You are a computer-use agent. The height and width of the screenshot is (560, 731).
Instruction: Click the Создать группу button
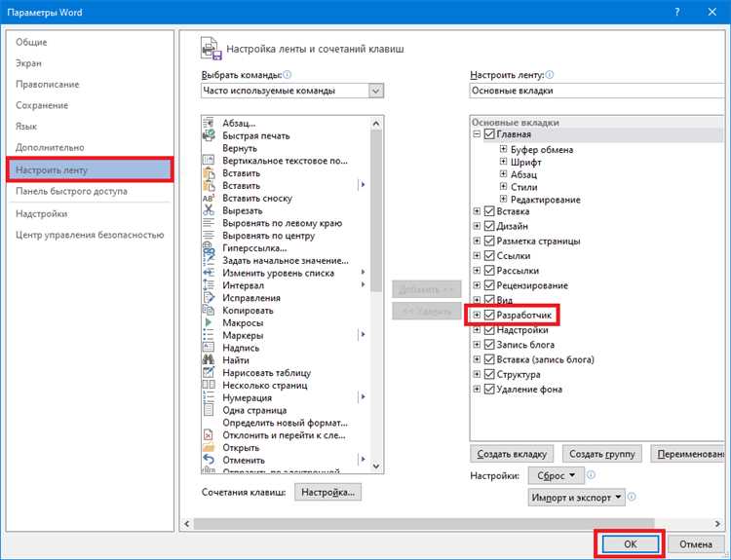(602, 454)
